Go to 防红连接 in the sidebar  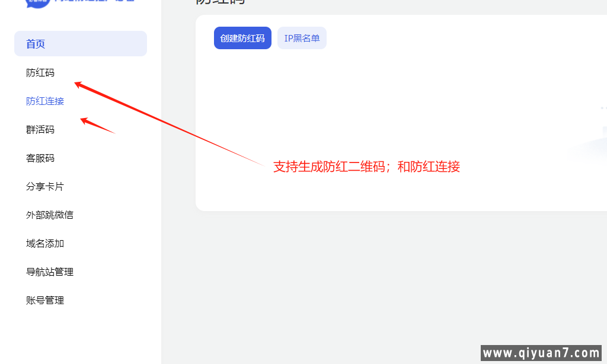pyautogui.click(x=45, y=101)
